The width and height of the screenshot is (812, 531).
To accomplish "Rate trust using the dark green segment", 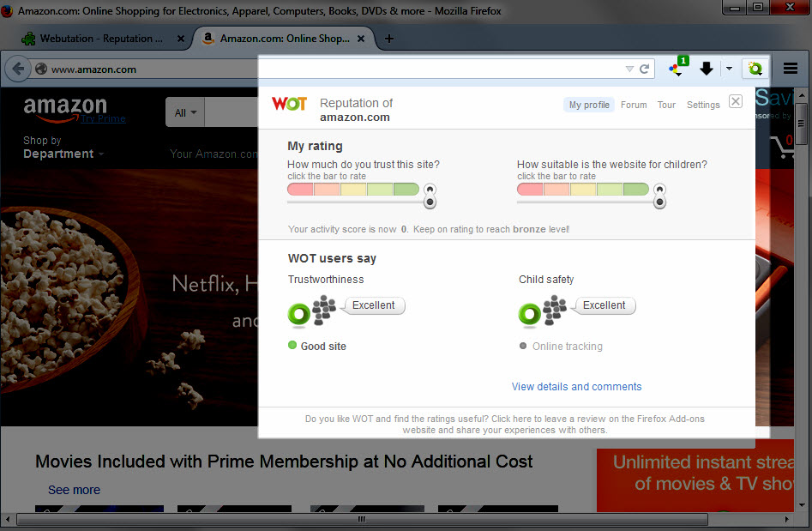I will pos(406,189).
